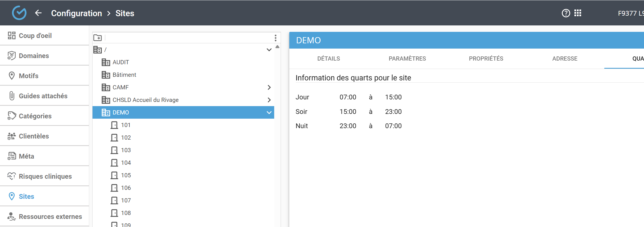Collapse the DEMO site node
The height and width of the screenshot is (227, 644).
269,113
